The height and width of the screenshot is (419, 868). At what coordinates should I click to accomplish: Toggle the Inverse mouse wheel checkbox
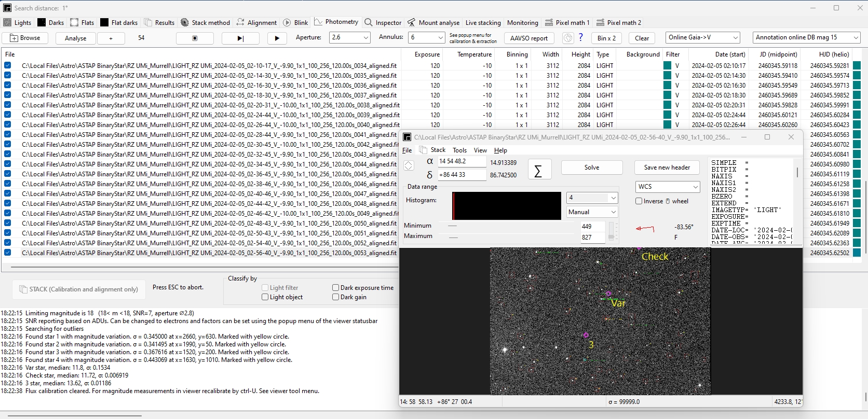[x=639, y=201]
